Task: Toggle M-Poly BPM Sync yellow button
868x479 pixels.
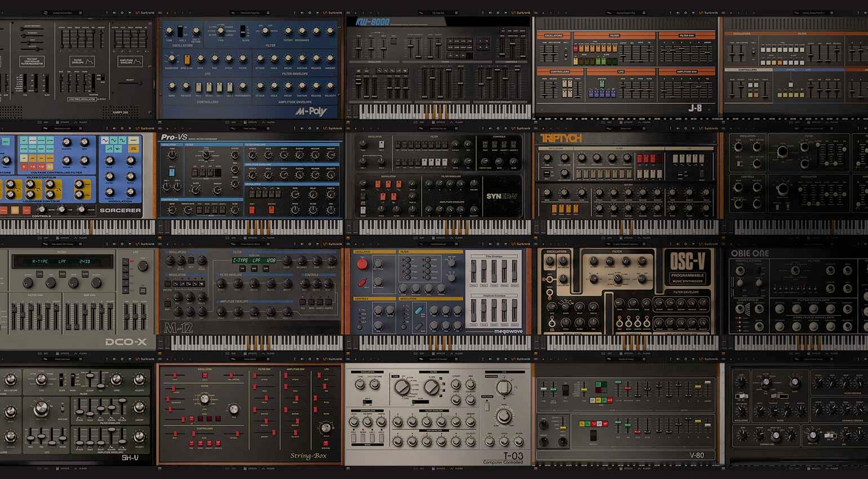Action: [187, 60]
